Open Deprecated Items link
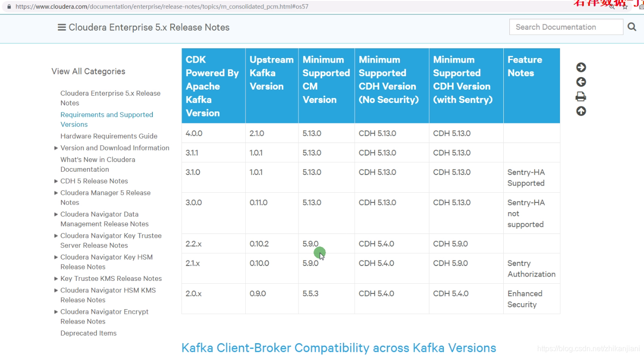Viewport: 644px width, 357px height. tap(88, 333)
